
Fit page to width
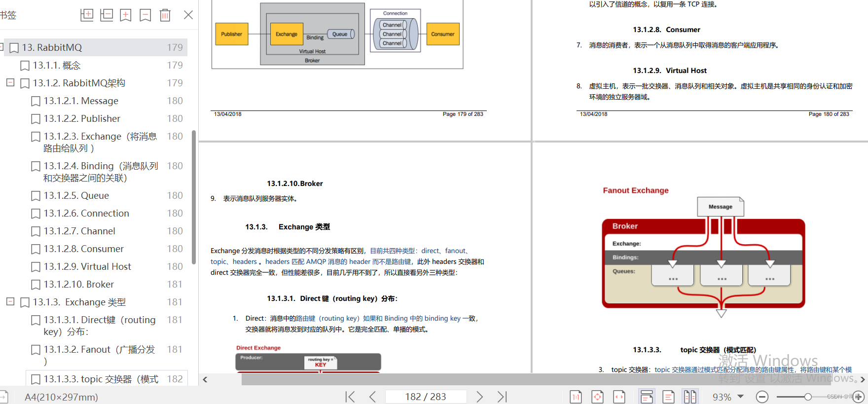click(x=619, y=397)
